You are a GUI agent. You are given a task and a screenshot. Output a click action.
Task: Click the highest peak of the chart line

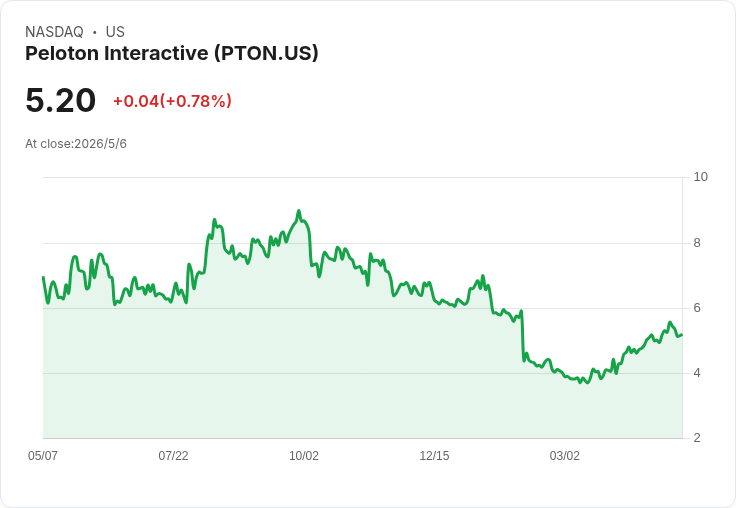(299, 211)
